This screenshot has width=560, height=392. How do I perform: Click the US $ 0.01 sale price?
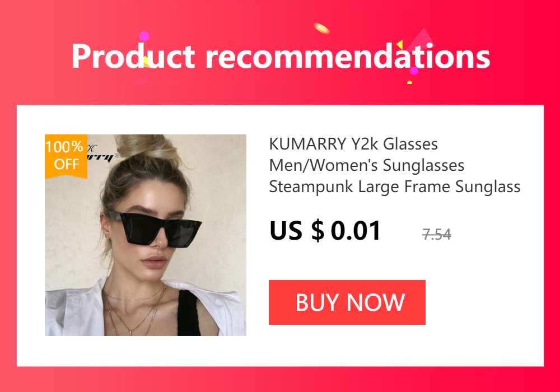click(x=325, y=231)
